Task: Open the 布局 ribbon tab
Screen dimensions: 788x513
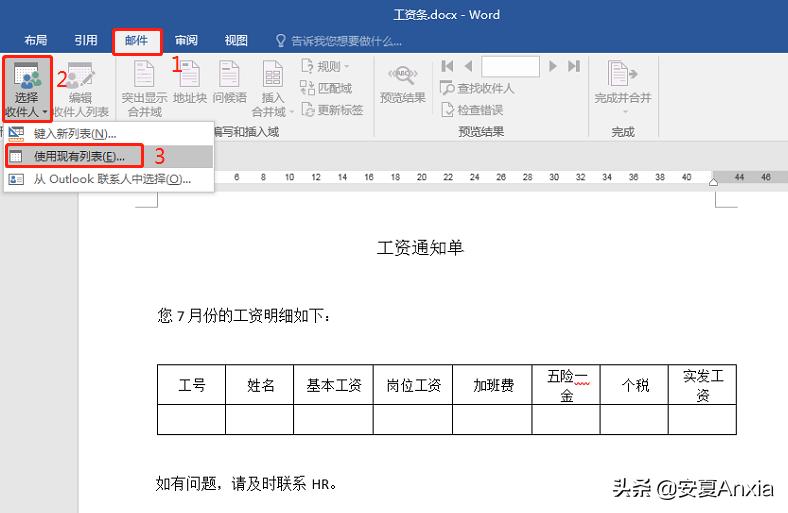Action: 36,40
